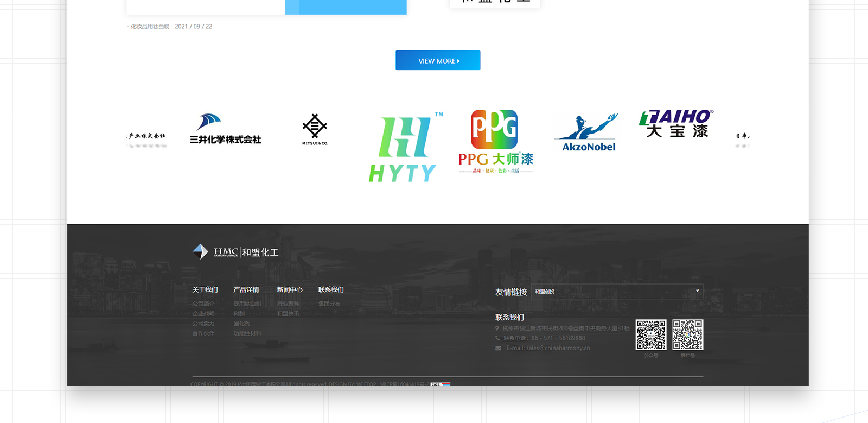This screenshot has width=868, height=423.
Task: Click the 推广号 QR code image
Action: 687,334
